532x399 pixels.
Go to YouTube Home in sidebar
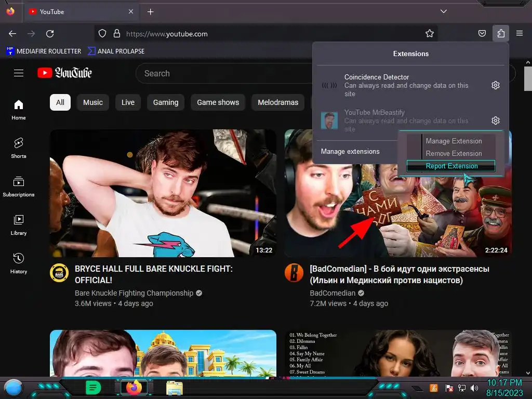(19, 110)
